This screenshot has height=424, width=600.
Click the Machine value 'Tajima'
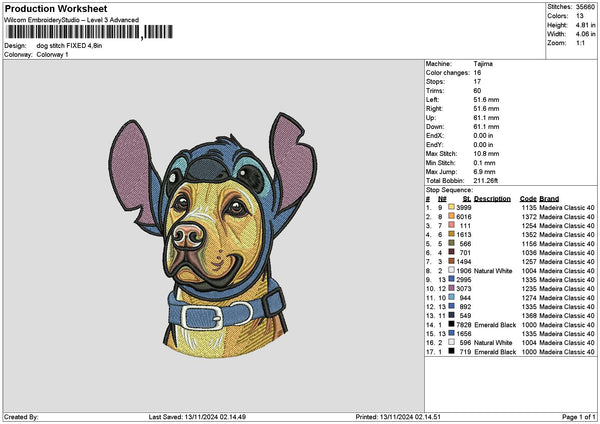[483, 64]
